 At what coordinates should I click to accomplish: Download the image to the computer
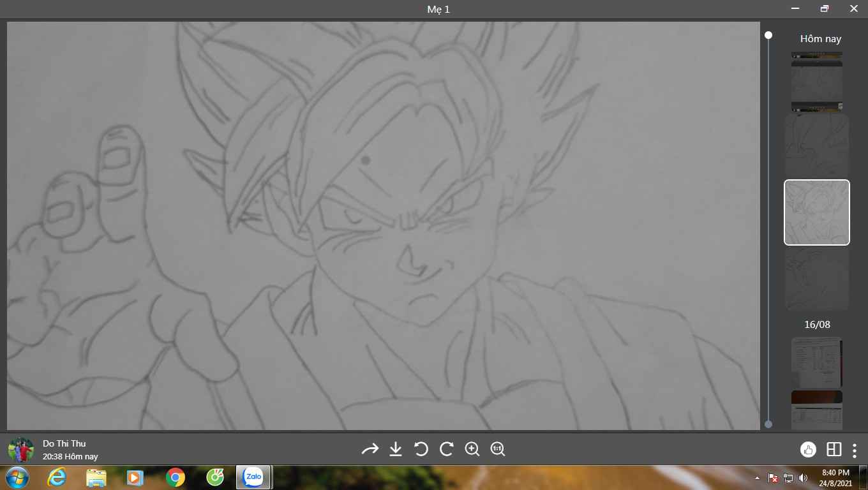[396, 449]
